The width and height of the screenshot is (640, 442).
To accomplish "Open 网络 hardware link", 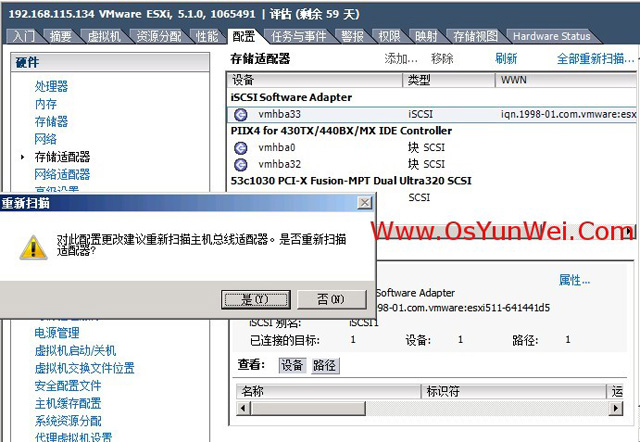I will click(46, 139).
